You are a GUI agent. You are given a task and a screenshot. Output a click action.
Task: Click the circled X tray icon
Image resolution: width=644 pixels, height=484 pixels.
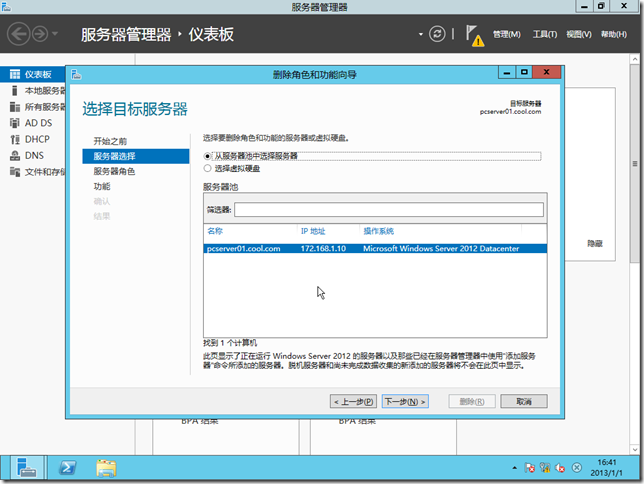tap(577, 468)
